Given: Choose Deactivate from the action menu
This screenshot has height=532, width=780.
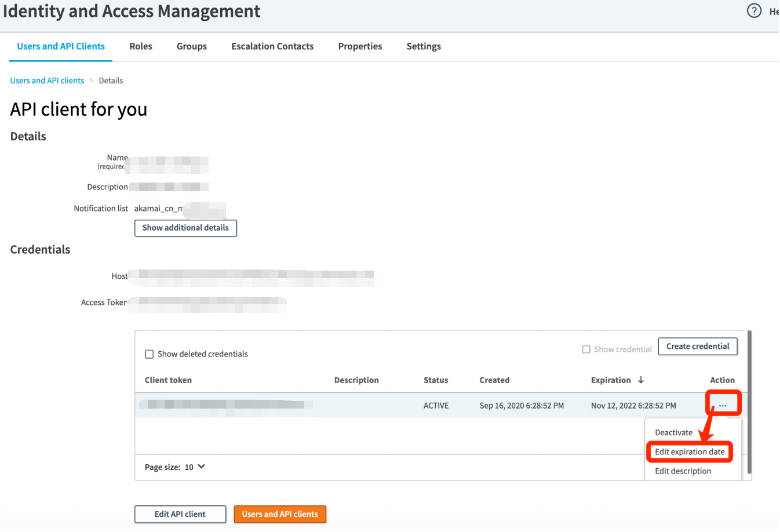Looking at the screenshot, I should tap(674, 433).
